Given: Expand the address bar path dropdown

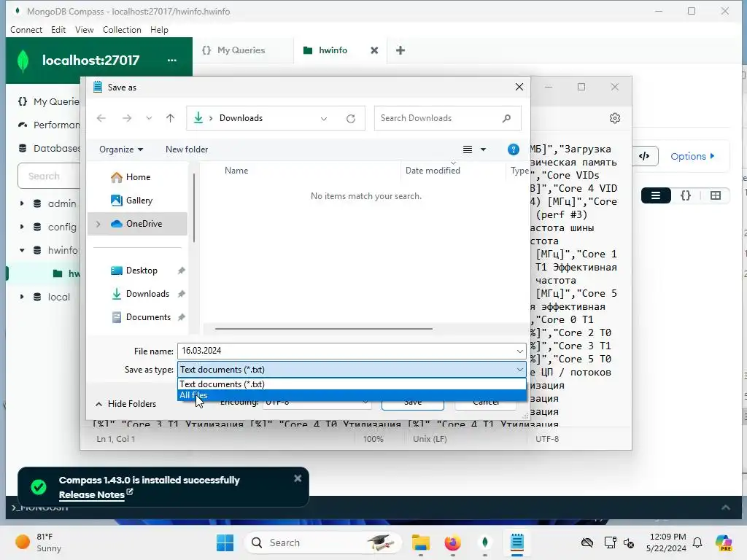Looking at the screenshot, I should tap(324, 119).
